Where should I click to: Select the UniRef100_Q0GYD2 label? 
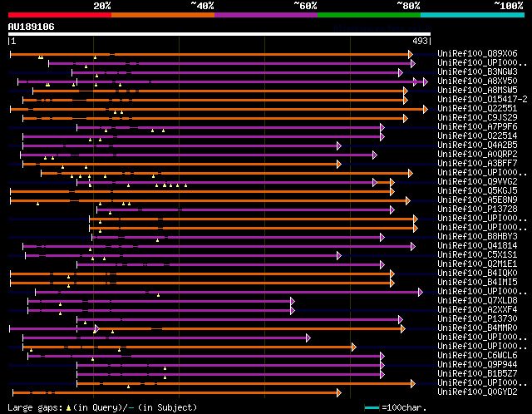point(477,392)
